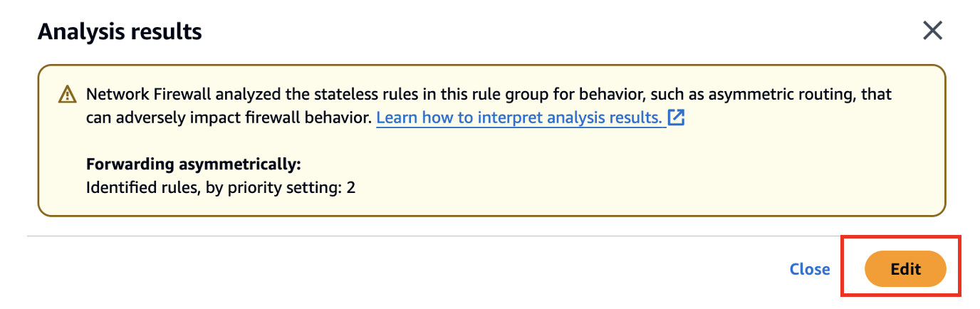Screen dimensions: 980x309
Task: Click the 'Analysis results' dialog heading
Action: pyautogui.click(x=120, y=31)
